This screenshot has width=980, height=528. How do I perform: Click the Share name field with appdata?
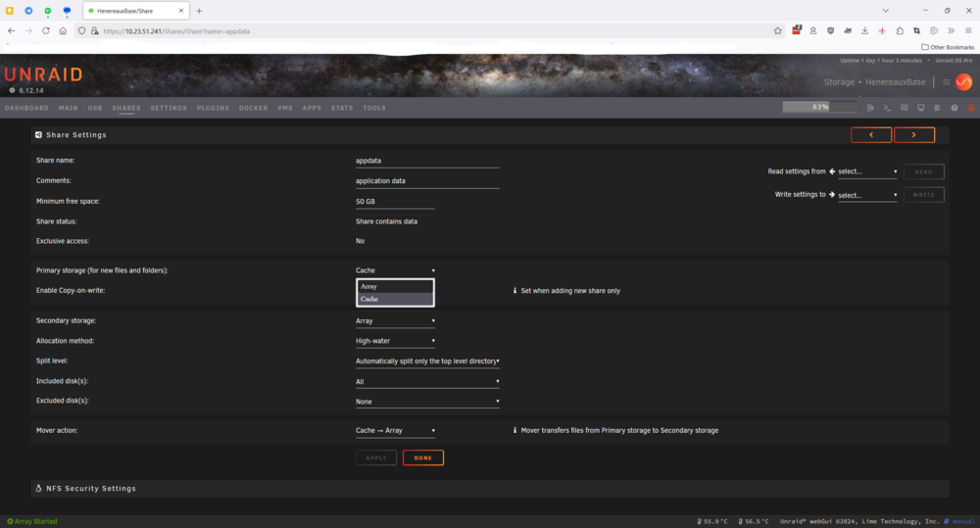(427, 161)
